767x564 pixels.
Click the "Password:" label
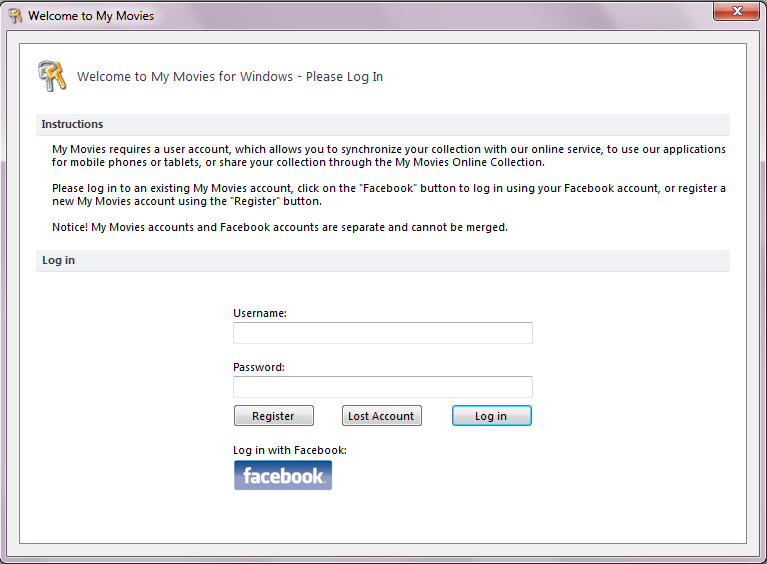259,367
